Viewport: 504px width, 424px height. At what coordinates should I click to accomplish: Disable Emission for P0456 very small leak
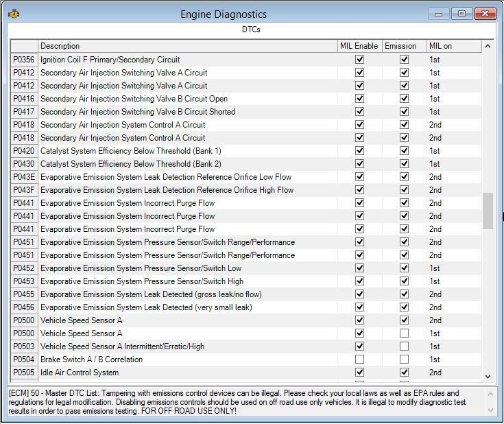click(x=404, y=307)
